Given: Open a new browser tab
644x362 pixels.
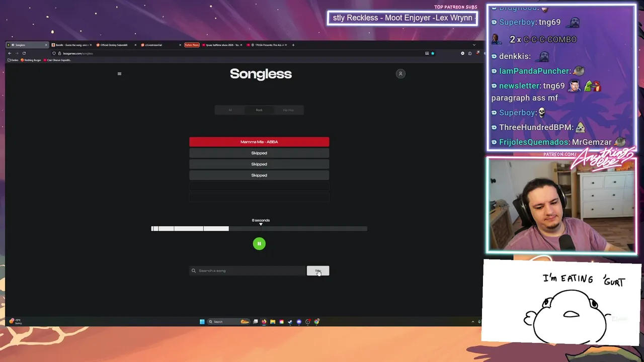Looking at the screenshot, I should point(293,45).
